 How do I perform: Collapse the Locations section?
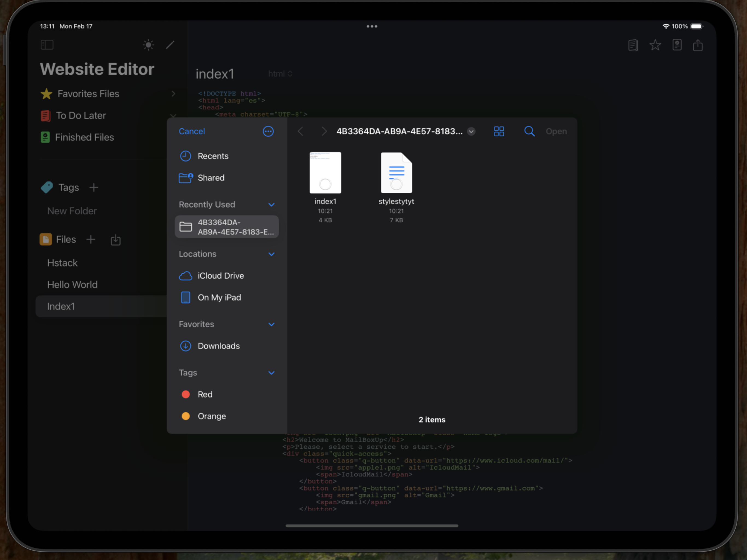click(x=271, y=254)
